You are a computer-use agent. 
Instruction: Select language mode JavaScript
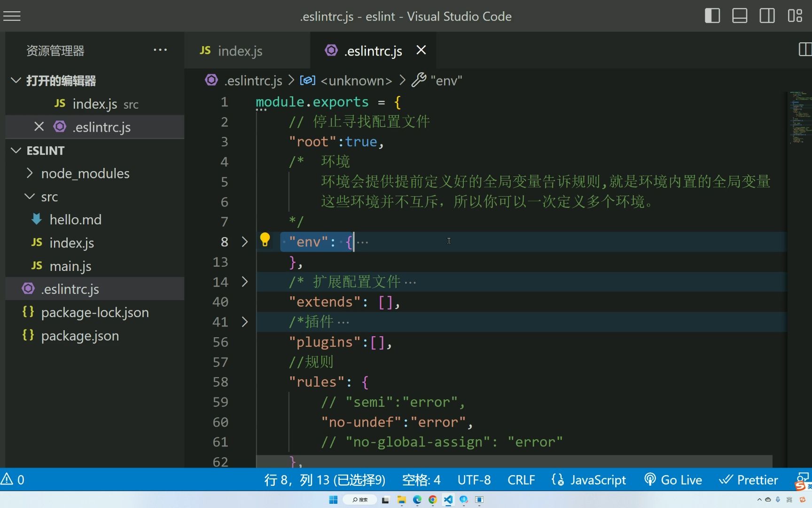[589, 480]
